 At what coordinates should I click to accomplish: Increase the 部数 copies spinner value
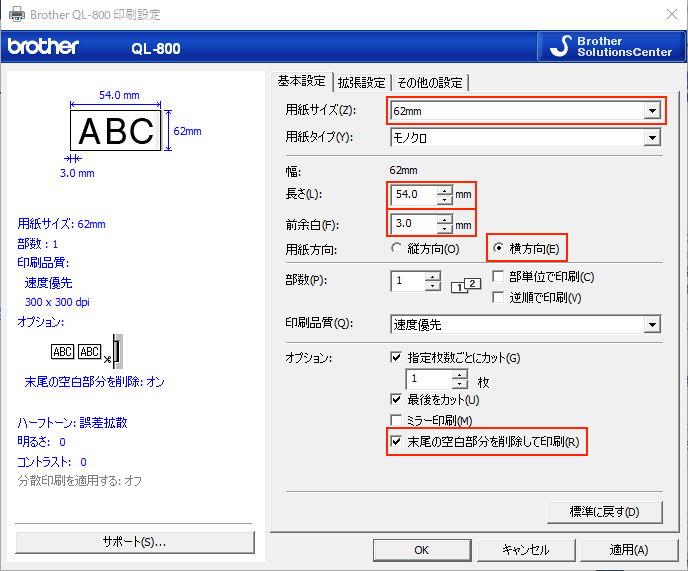[432, 277]
